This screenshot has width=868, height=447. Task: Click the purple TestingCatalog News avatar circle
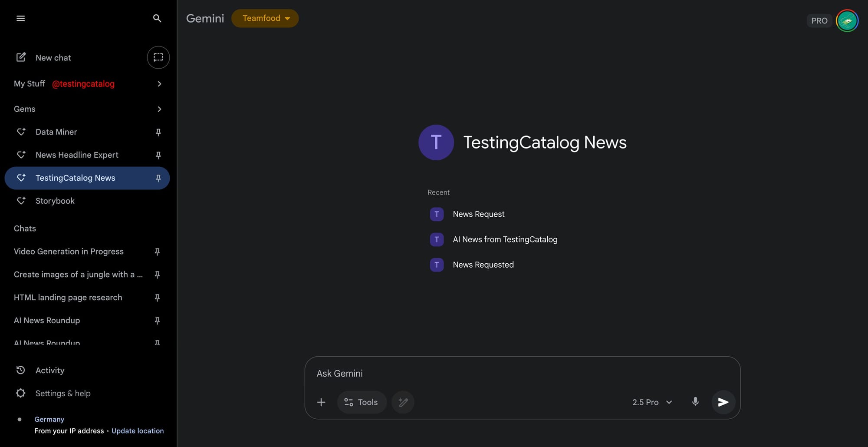pyautogui.click(x=436, y=142)
